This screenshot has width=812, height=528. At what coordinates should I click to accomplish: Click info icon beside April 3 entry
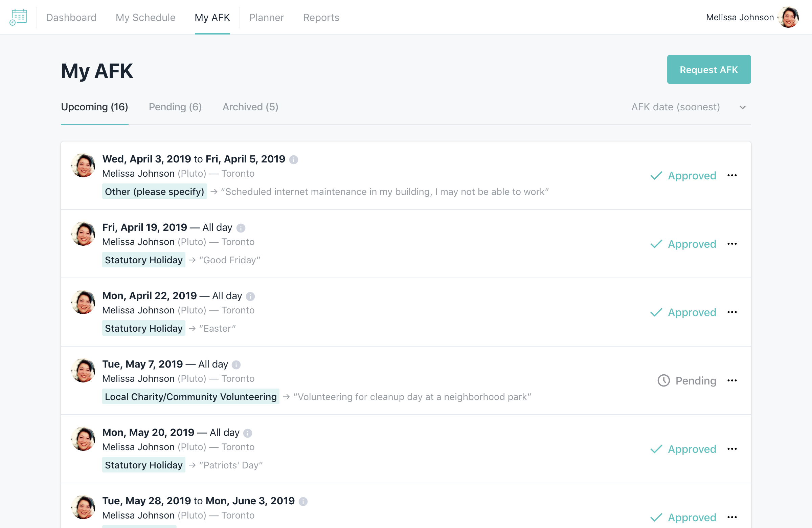pos(293,159)
